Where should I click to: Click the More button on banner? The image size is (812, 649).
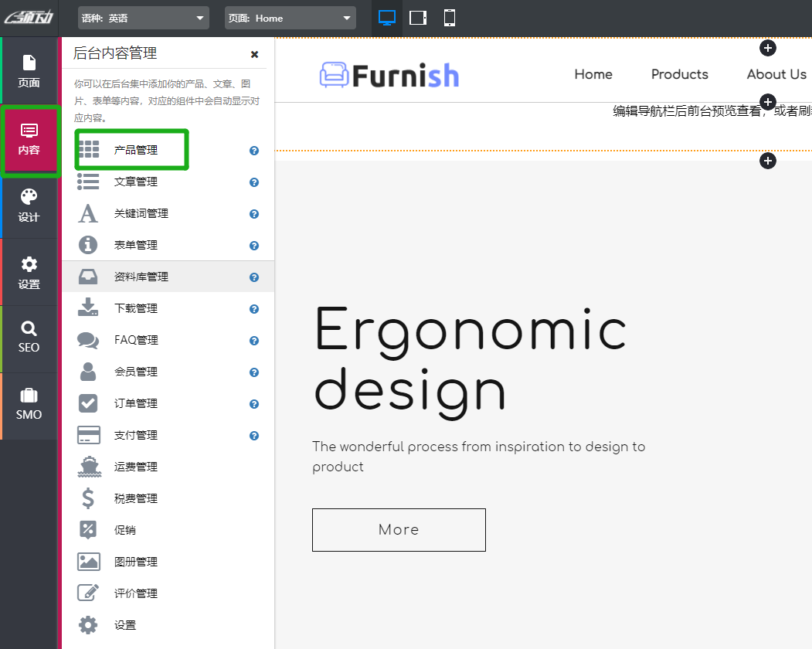coord(399,530)
